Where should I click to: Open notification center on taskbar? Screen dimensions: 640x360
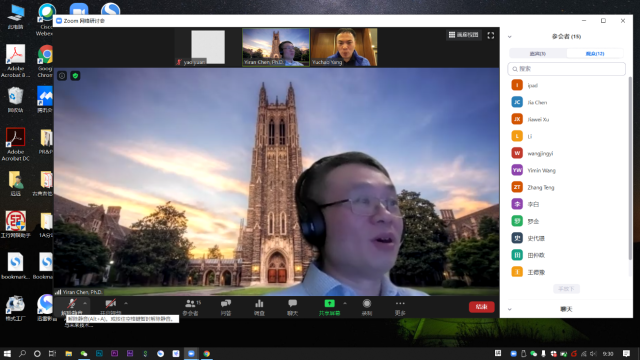(627, 353)
